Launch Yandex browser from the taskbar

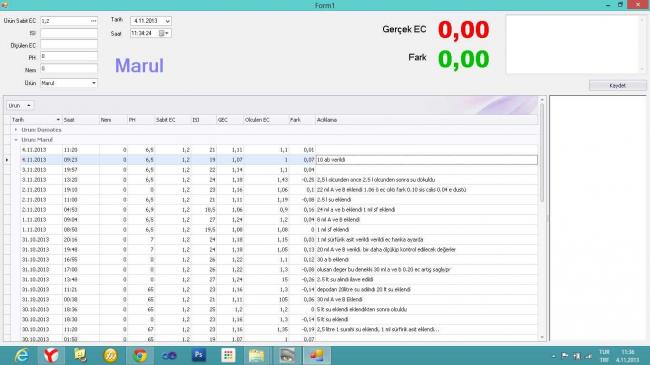(51, 355)
